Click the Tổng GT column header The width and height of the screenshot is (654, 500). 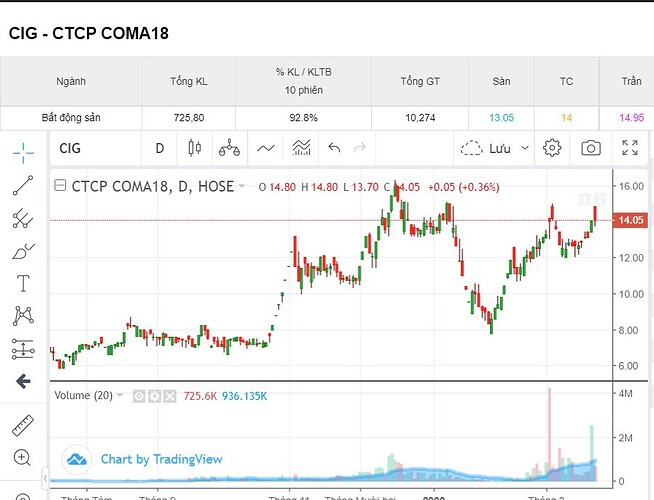point(420,81)
